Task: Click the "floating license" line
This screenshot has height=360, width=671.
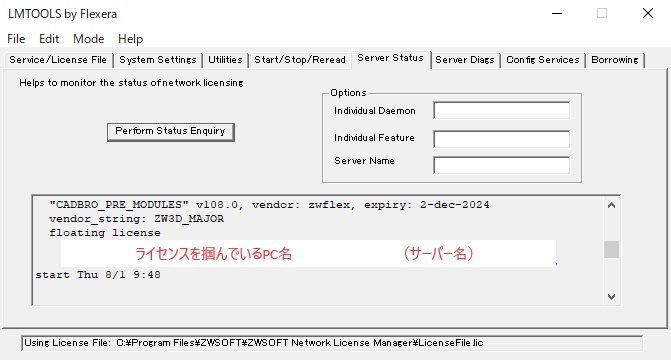Action: point(105,233)
